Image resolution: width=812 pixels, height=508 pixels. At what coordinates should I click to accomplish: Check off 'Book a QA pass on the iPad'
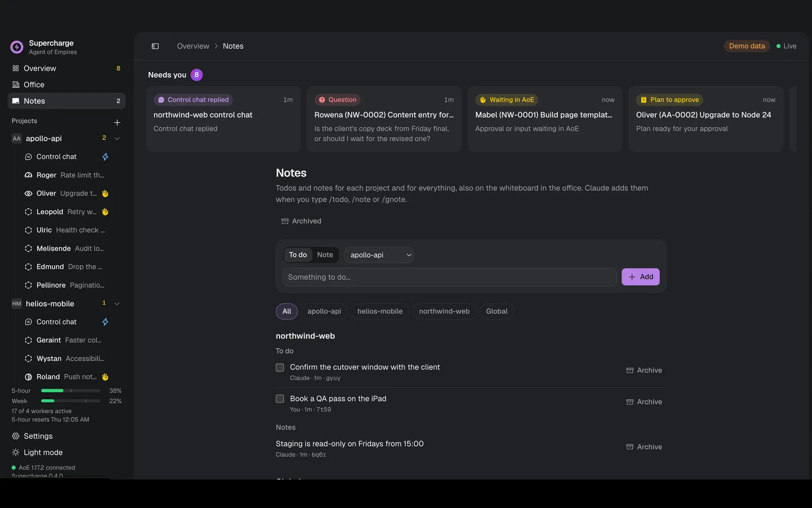point(280,399)
